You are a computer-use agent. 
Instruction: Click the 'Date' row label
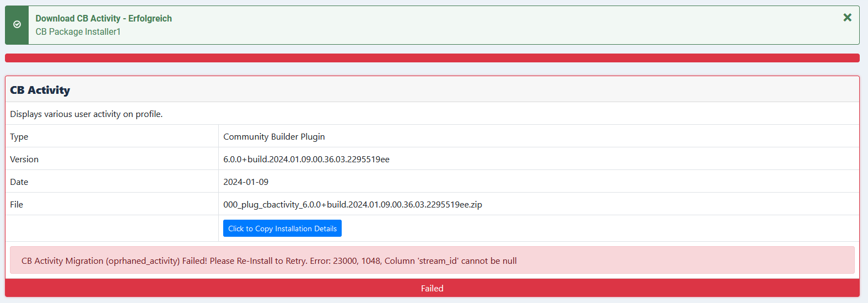pyautogui.click(x=19, y=182)
